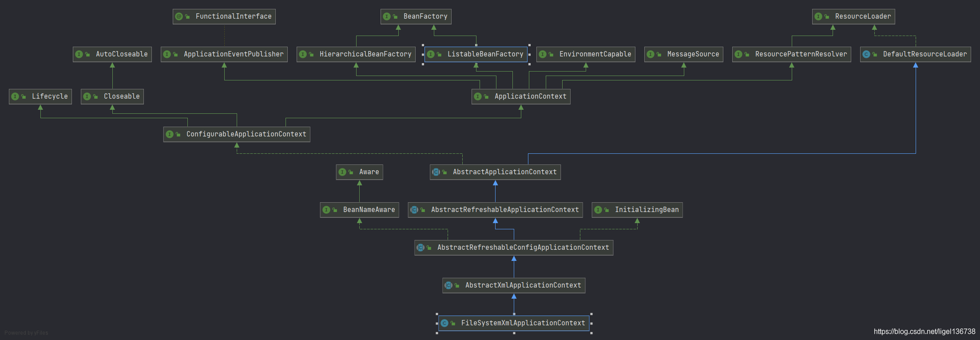
Task: Select the MessageSource node
Action: click(684, 54)
